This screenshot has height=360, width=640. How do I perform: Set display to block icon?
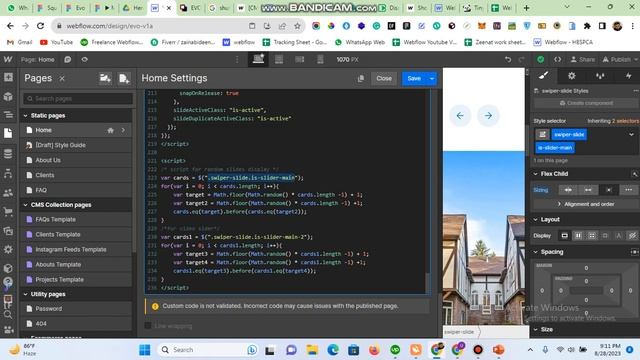pyautogui.click(x=564, y=236)
